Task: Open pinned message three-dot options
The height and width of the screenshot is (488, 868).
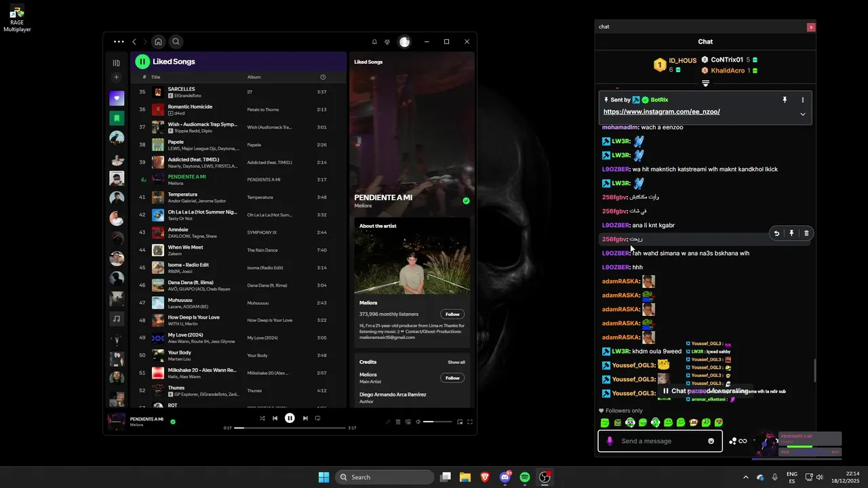Action: point(803,100)
